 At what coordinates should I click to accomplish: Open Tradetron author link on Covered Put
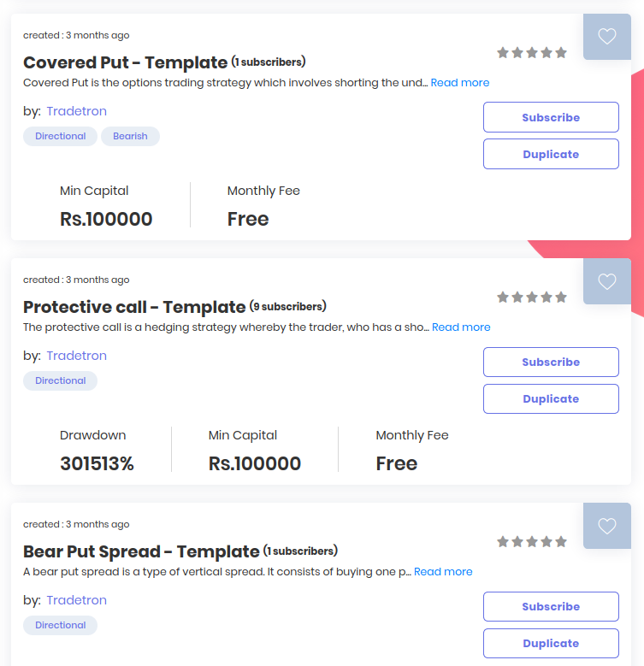click(x=76, y=111)
